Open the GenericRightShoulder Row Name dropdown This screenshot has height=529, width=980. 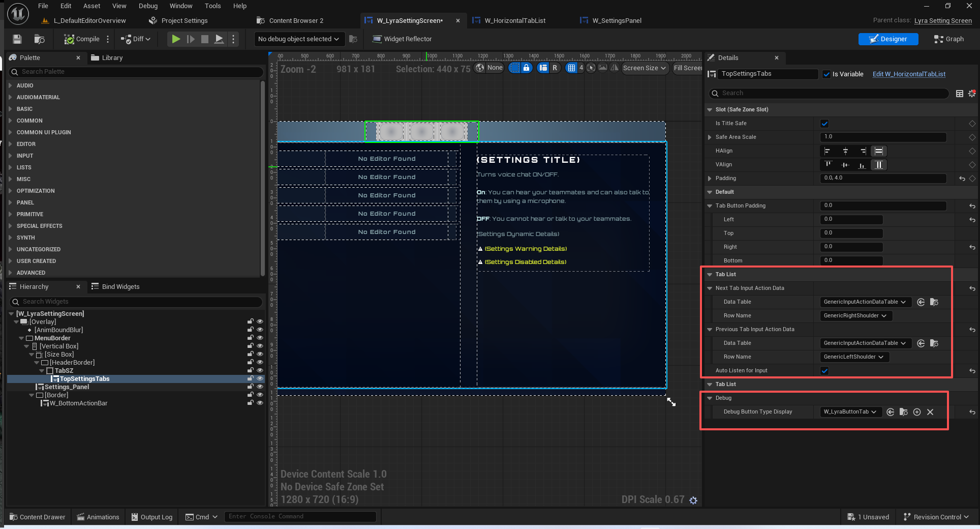855,316
